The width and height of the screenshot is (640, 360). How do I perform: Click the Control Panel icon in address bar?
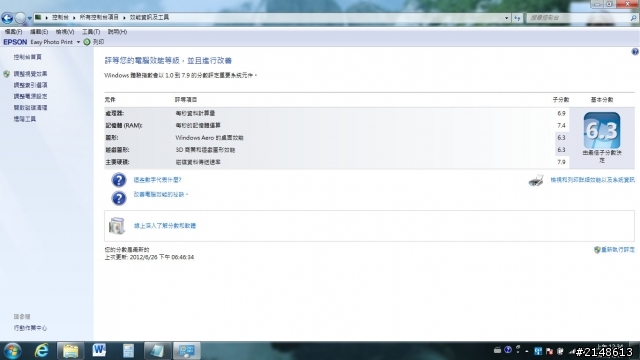pyautogui.click(x=38, y=18)
